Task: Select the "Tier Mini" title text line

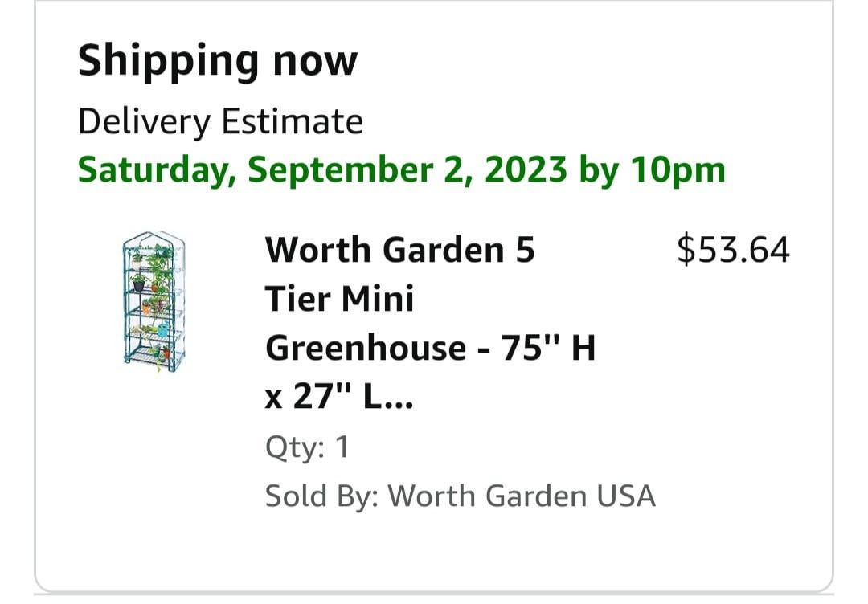Action: click(x=339, y=300)
